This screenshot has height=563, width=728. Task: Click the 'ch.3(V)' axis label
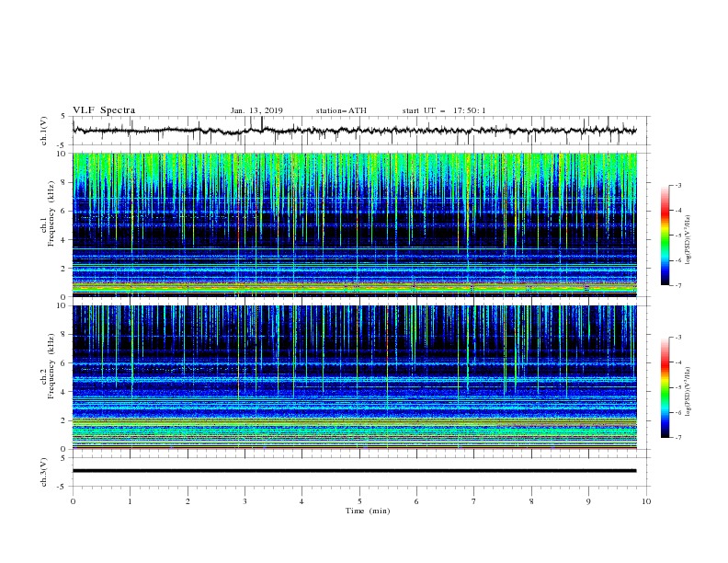click(44, 472)
